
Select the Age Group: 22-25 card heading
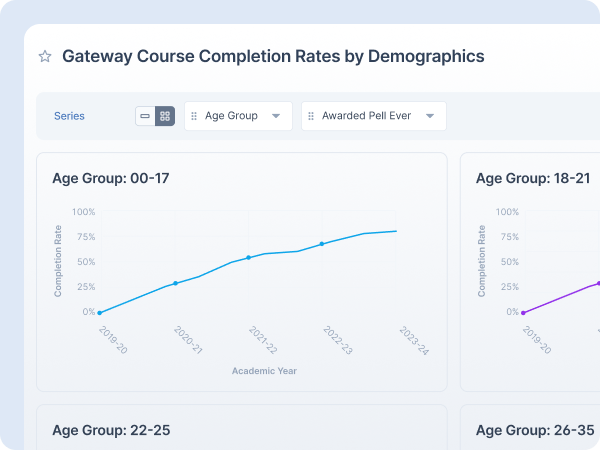tap(111, 430)
